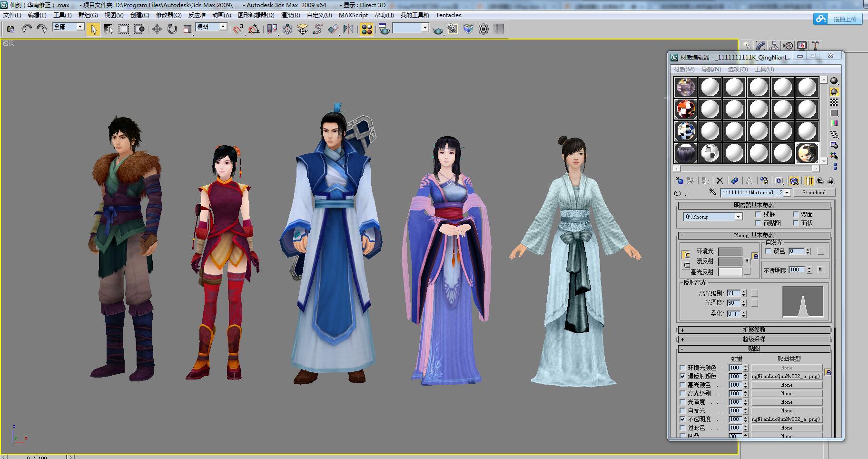
Task: Pick material from object with eyedropper
Action: point(712,192)
